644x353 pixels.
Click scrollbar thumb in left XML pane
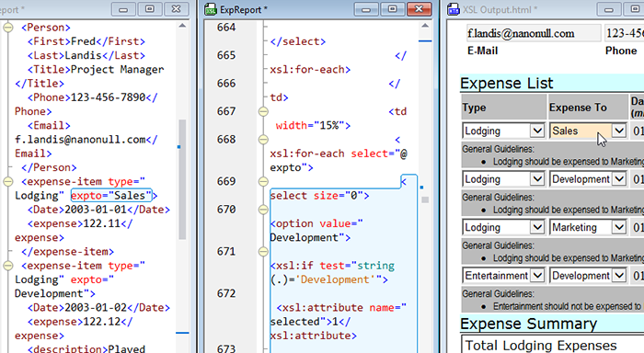point(182,179)
